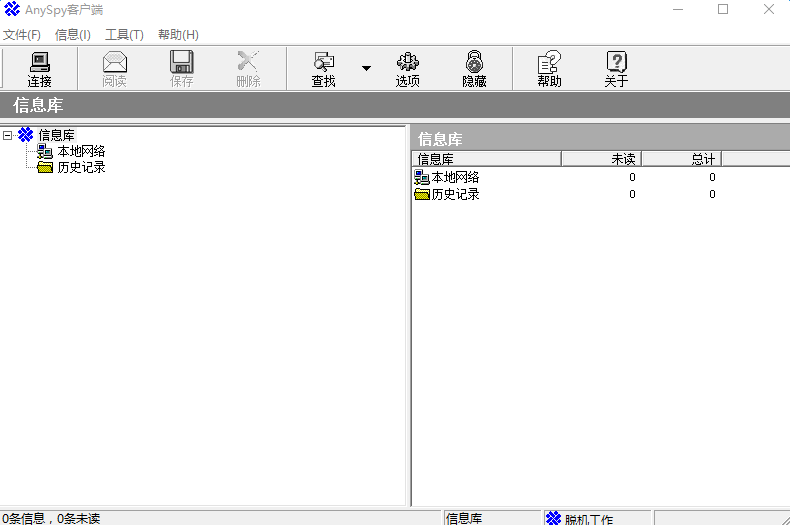790x525 pixels.
Task: Select 历史记录 in the left tree
Action: [80, 167]
